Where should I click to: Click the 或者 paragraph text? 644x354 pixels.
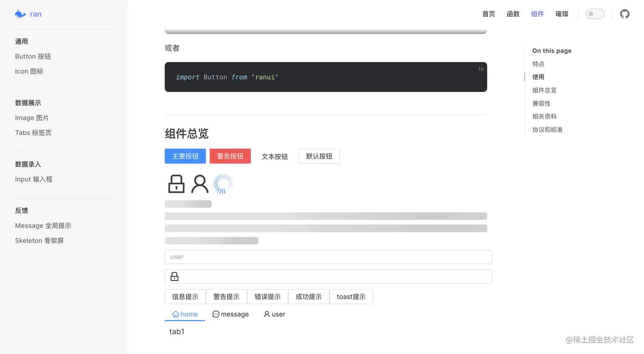pyautogui.click(x=172, y=48)
